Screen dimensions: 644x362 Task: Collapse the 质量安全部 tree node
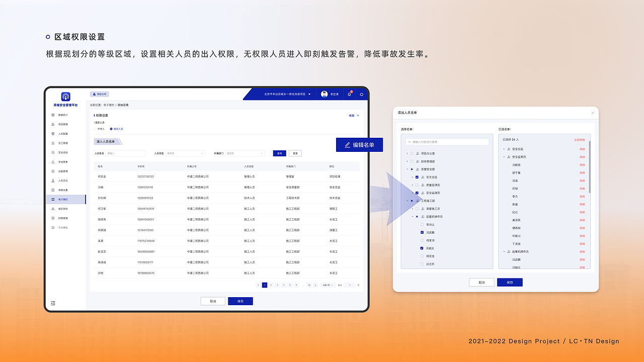407,169
